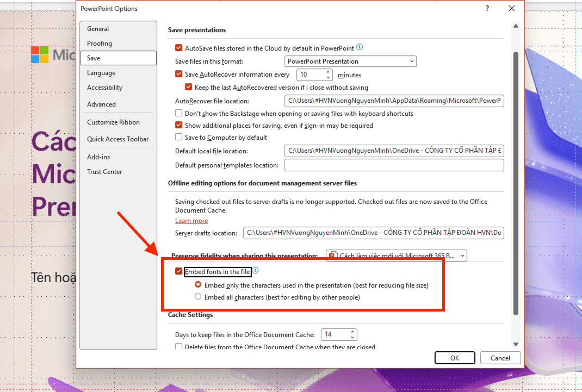Open the Customize Ribbon category
Viewport: 582px width, 392px height.
118,122
